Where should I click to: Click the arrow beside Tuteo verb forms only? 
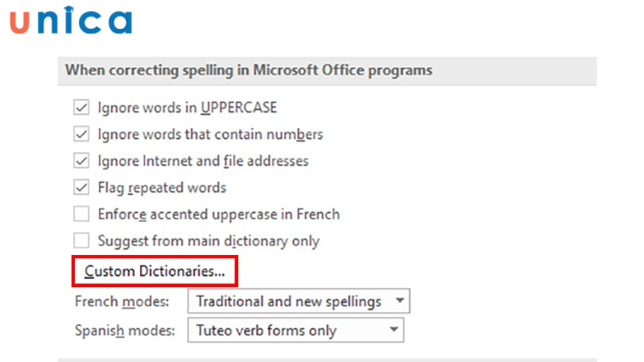coord(393,330)
